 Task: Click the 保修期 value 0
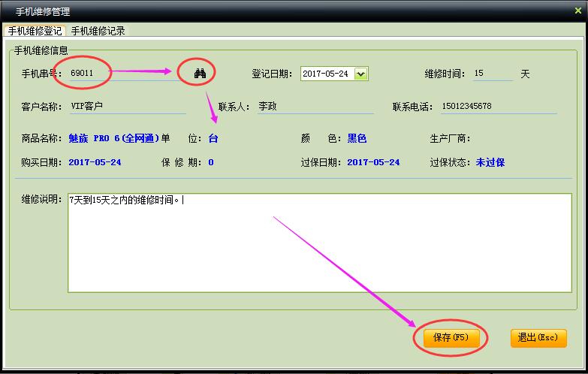click(x=211, y=162)
